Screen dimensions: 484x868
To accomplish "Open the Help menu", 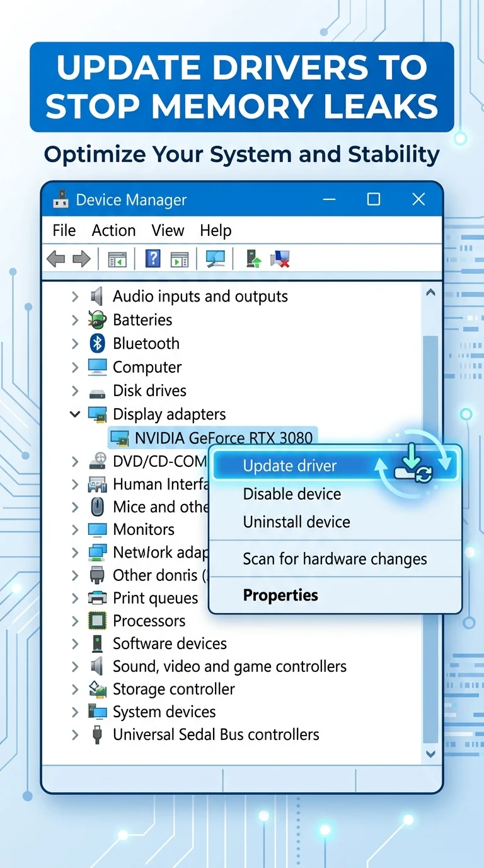I will pyautogui.click(x=216, y=231).
